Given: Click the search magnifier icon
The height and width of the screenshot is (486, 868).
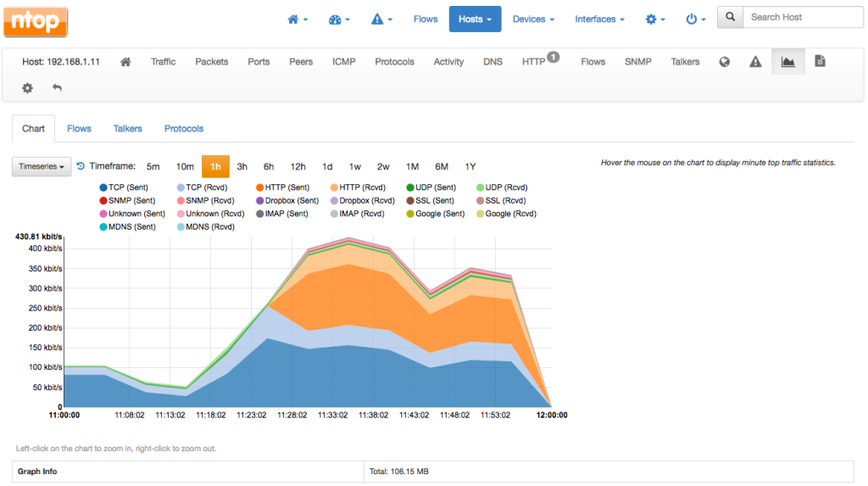Looking at the screenshot, I should [x=730, y=17].
